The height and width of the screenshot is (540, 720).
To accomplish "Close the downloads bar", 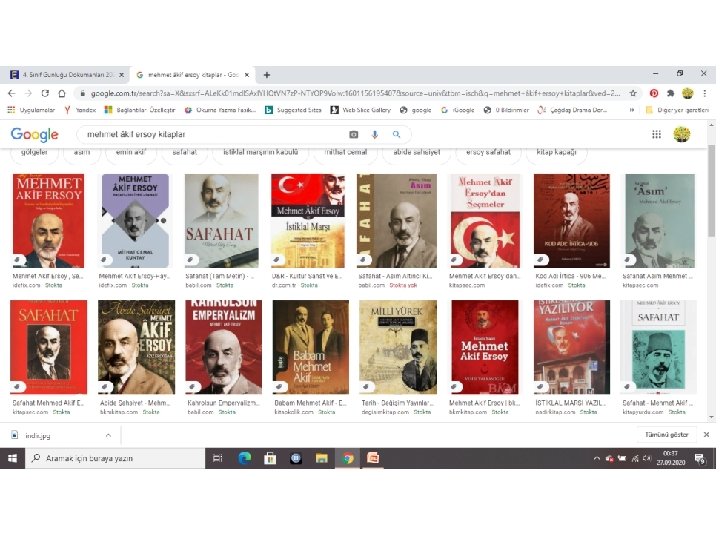I will 707,434.
